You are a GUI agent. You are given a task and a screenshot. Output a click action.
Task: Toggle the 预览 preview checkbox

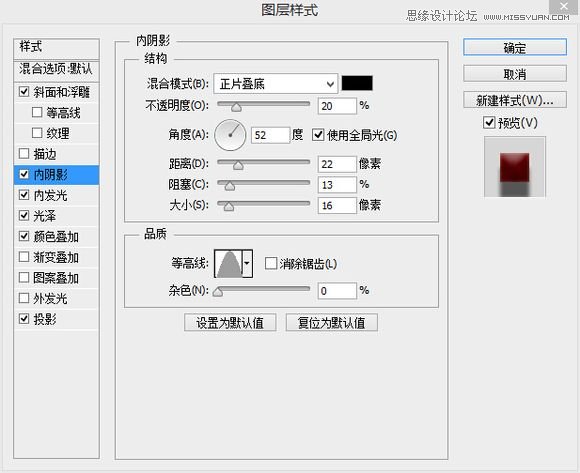pos(489,122)
